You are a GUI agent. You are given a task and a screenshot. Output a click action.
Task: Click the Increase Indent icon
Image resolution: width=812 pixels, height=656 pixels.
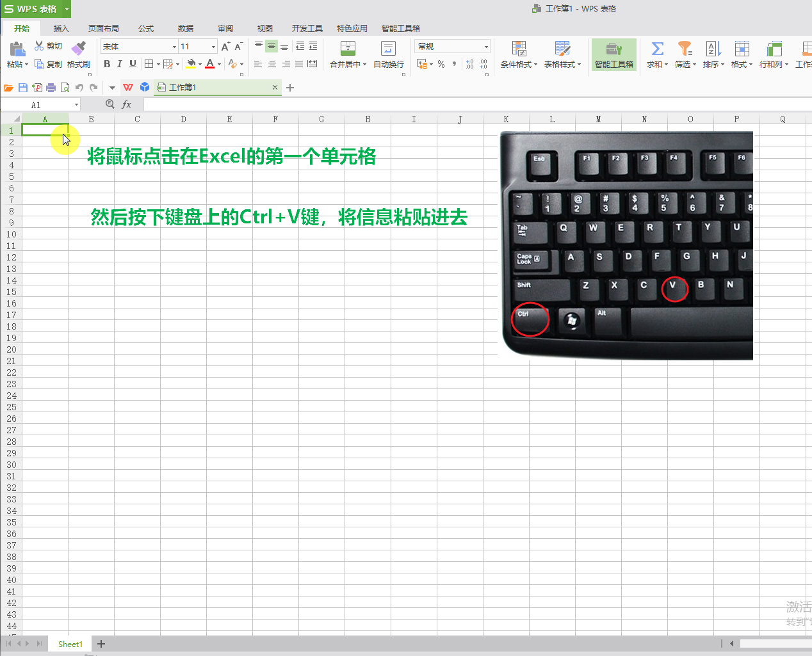(313, 46)
